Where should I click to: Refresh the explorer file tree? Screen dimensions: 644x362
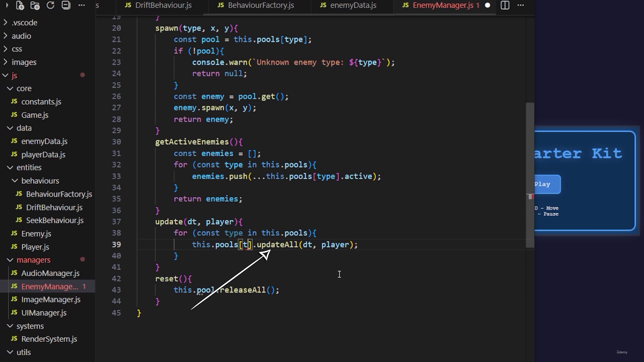[x=50, y=5]
